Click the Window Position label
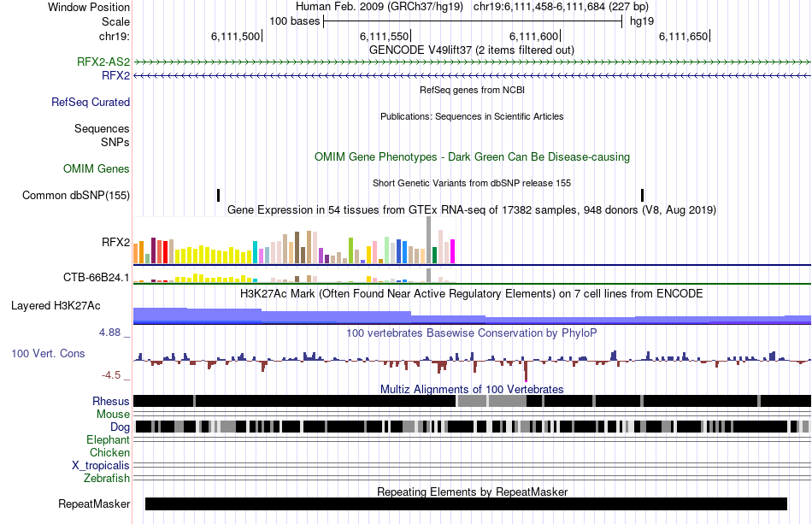The width and height of the screenshot is (812, 524). (89, 7)
